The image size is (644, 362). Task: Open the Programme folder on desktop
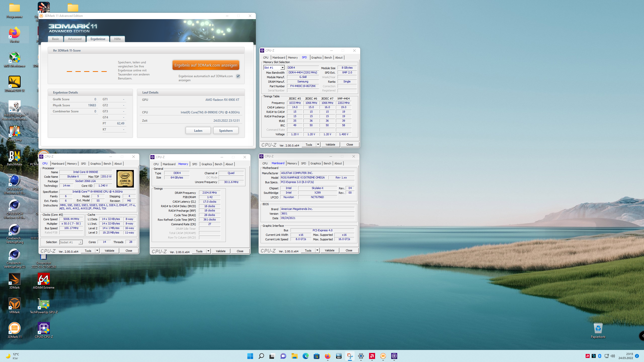click(14, 11)
